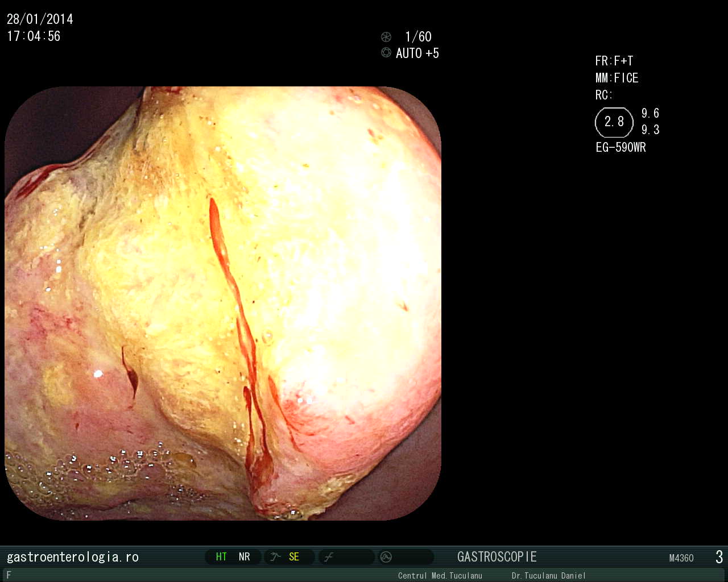Toggle the yellow SE indicator
This screenshot has width=728, height=582.
coord(294,557)
